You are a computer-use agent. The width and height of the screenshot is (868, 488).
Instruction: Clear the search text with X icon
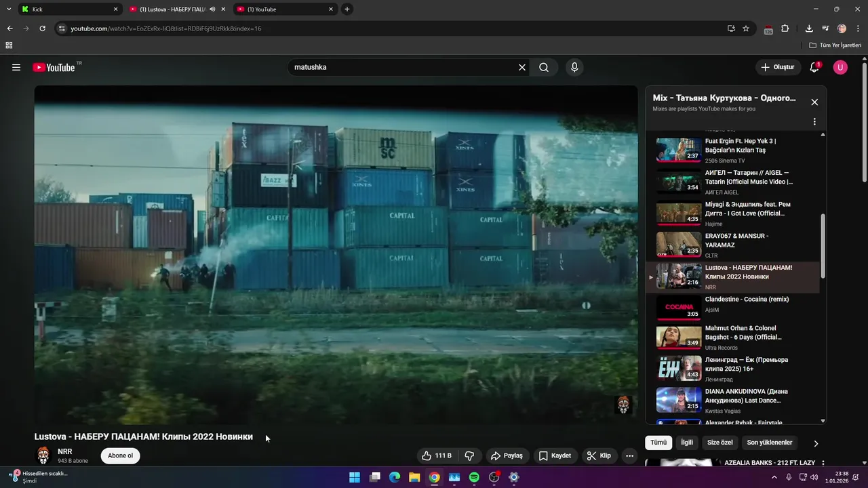522,67
